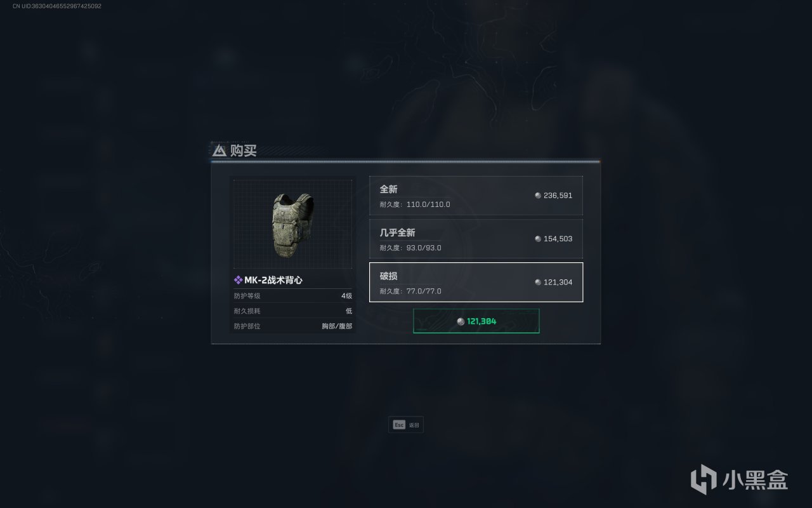The height and width of the screenshot is (508, 812).
Task: Select the 全新 condition option
Action: [x=476, y=196]
